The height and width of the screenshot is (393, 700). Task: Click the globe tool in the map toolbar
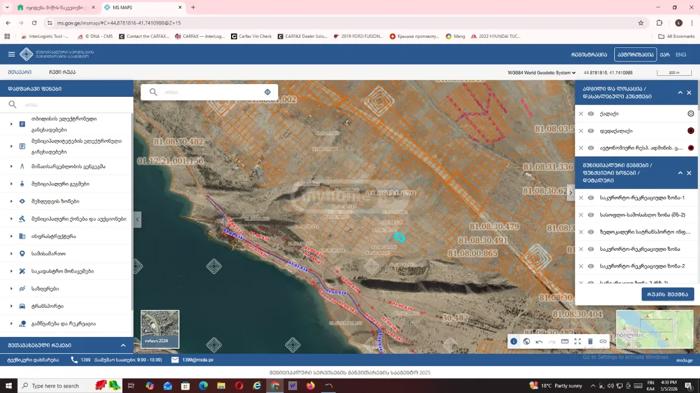point(527,341)
